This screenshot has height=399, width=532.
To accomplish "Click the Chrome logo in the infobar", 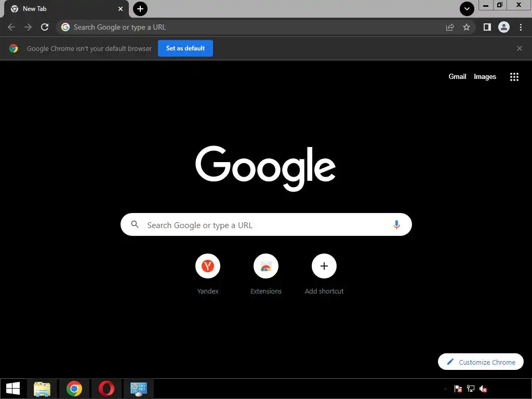I will (14, 48).
